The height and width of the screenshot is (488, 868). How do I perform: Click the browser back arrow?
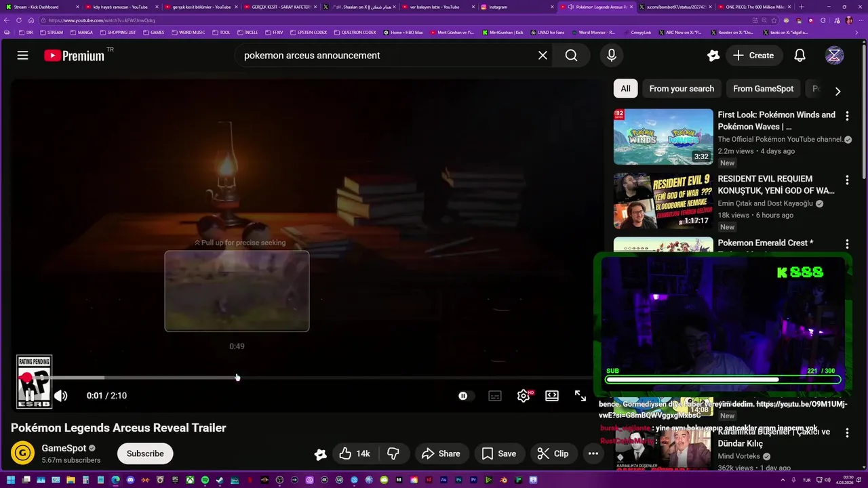(6, 20)
